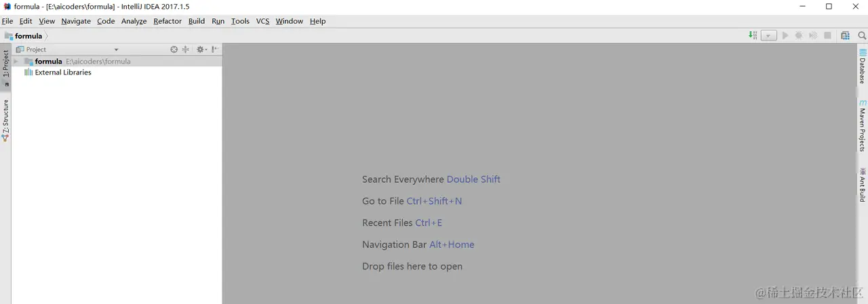868x304 pixels.
Task: Click the Search Everywhere magnifier icon
Action: tap(862, 36)
